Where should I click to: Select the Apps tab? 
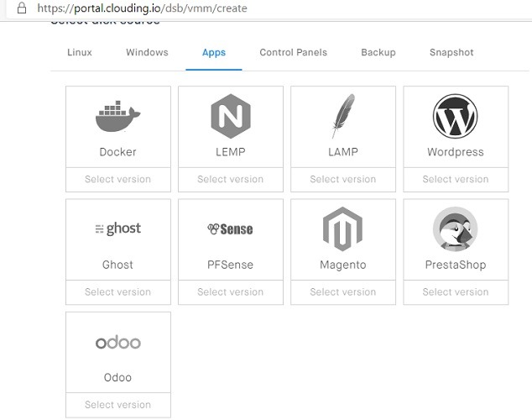point(214,52)
